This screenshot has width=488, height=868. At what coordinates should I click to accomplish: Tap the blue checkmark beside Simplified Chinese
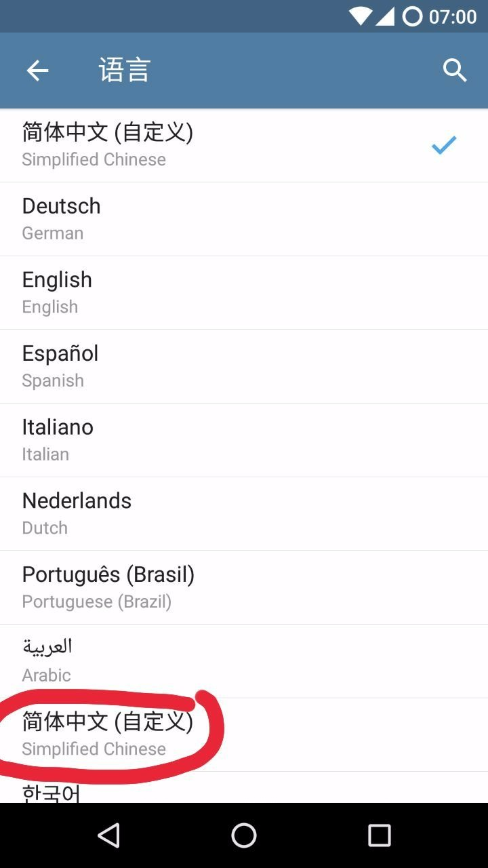click(444, 144)
